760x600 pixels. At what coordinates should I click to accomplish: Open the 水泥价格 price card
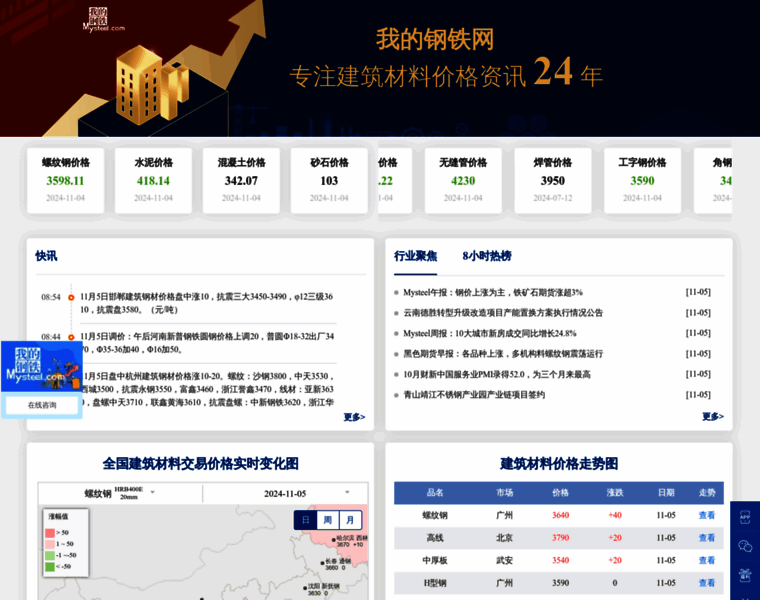[153, 180]
